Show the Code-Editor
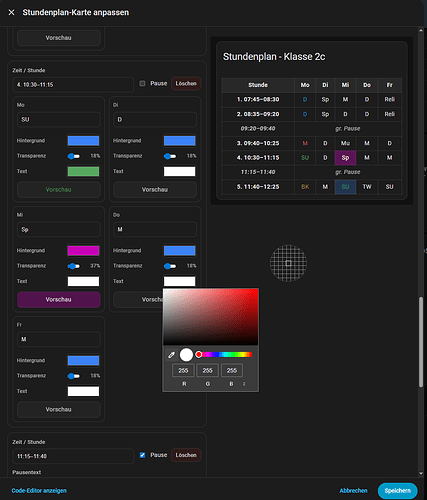Image resolution: width=427 pixels, height=500 pixels. click(x=39, y=491)
